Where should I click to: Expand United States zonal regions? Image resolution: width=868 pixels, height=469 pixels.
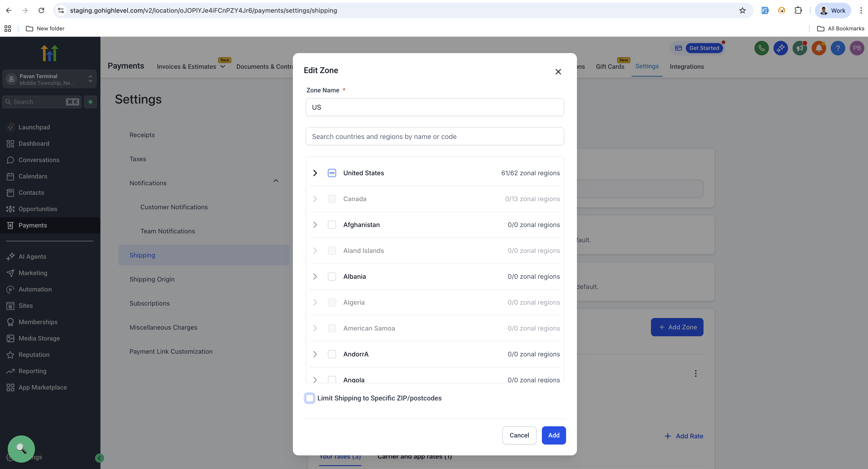coord(315,173)
